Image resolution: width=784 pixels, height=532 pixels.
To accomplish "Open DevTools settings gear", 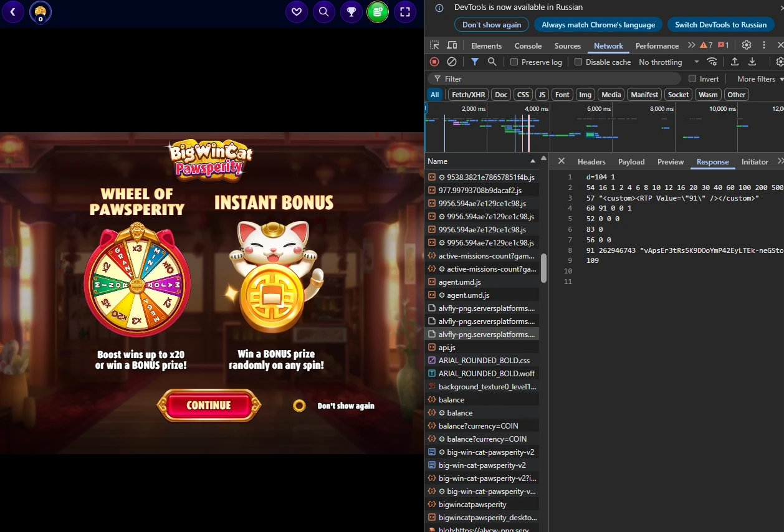I will tap(747, 45).
